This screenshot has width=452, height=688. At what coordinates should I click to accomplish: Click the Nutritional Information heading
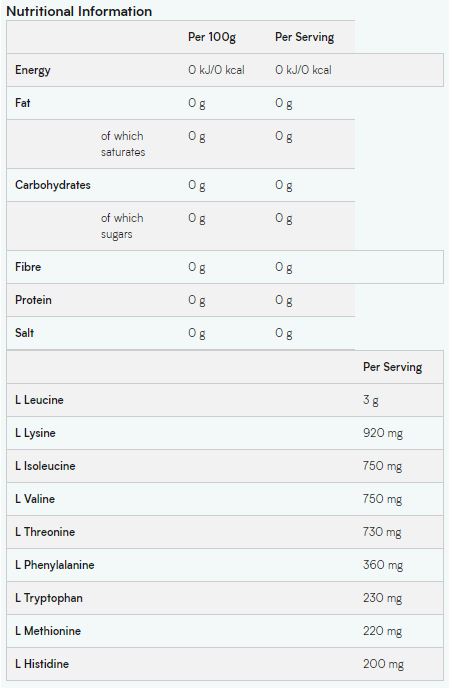pyautogui.click(x=79, y=11)
